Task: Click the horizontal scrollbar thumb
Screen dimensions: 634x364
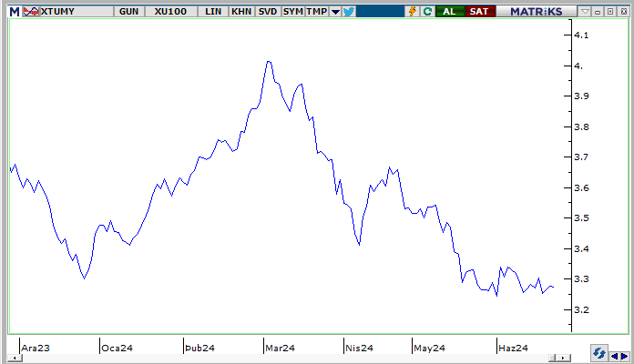Action: [x=552, y=358]
